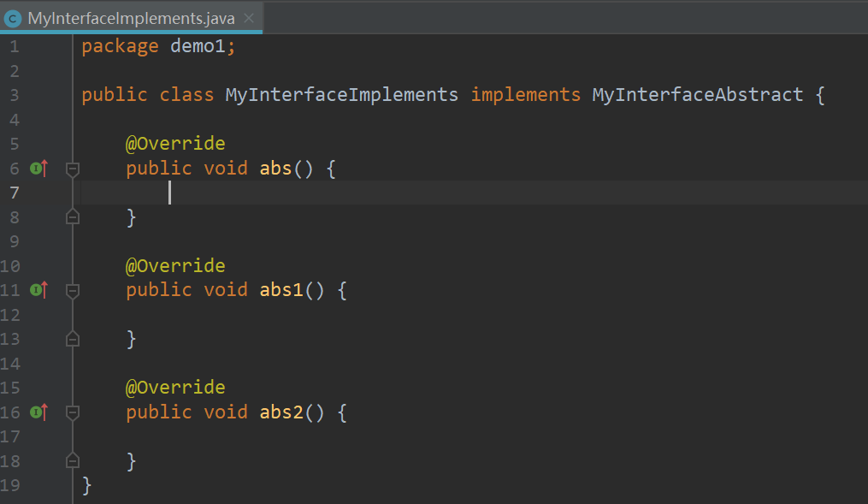Collapse the abs() method fold on line 6
868x504 pixels.
click(73, 169)
